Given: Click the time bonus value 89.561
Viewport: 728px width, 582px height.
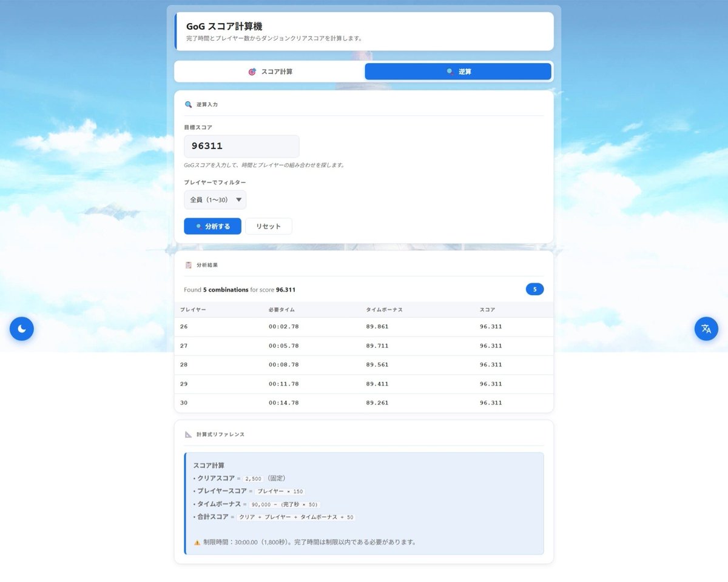Looking at the screenshot, I should [x=377, y=365].
